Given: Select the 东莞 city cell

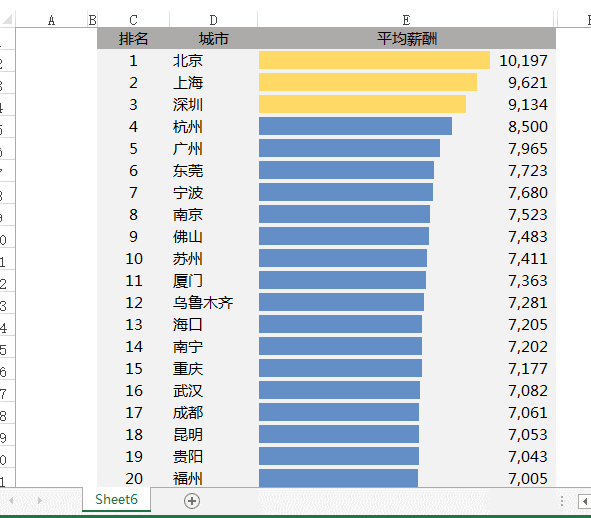Looking at the screenshot, I should pyautogui.click(x=213, y=170).
